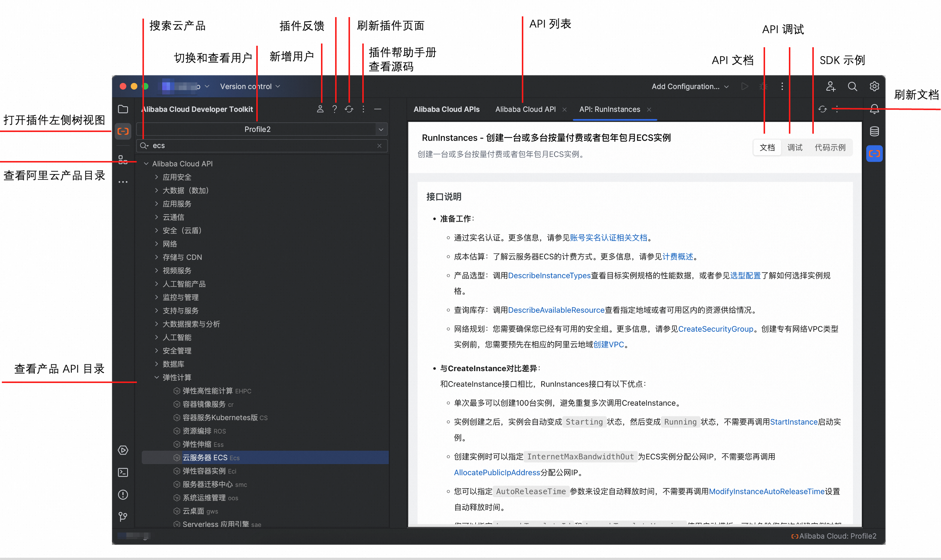The image size is (941, 560).
Task: Open the Terminal tool window icon
Action: tap(123, 473)
